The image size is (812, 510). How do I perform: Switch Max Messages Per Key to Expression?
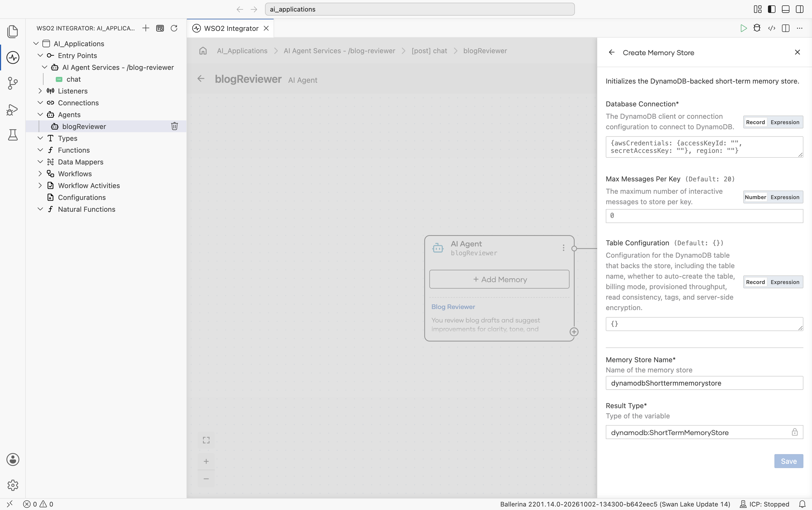[x=785, y=197]
